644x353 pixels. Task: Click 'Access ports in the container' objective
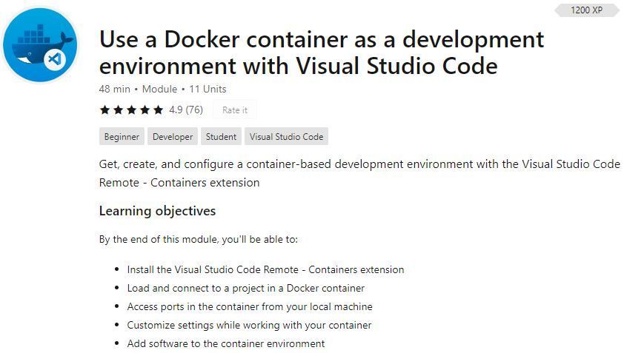pyautogui.click(x=250, y=306)
